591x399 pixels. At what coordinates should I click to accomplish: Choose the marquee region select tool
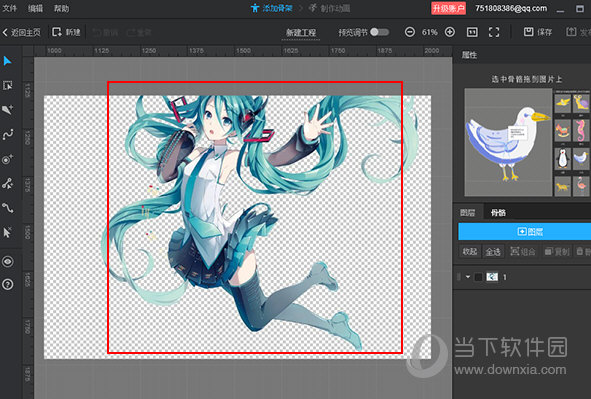pos(8,86)
